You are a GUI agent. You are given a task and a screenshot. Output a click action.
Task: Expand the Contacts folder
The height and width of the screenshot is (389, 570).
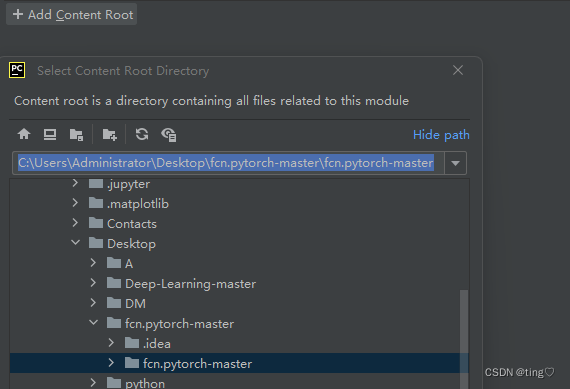tap(75, 222)
